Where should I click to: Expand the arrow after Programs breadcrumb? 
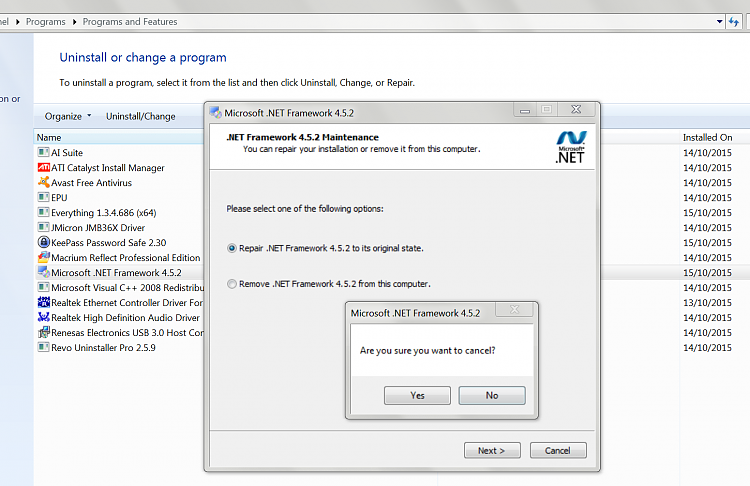click(75, 22)
